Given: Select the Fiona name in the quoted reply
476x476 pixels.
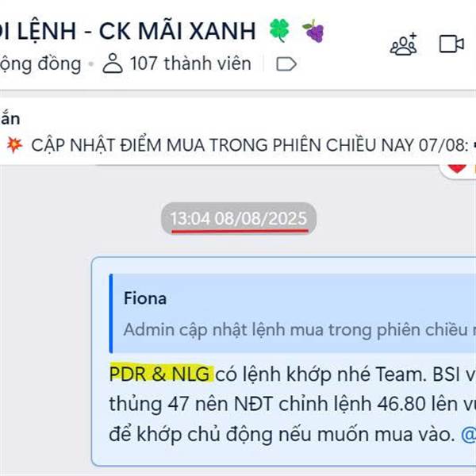Looking at the screenshot, I should pyautogui.click(x=145, y=298).
